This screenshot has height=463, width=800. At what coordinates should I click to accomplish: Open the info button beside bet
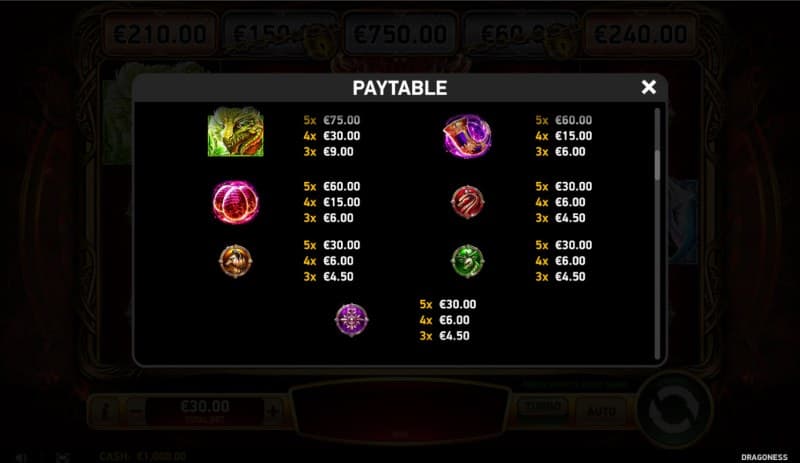click(x=106, y=410)
